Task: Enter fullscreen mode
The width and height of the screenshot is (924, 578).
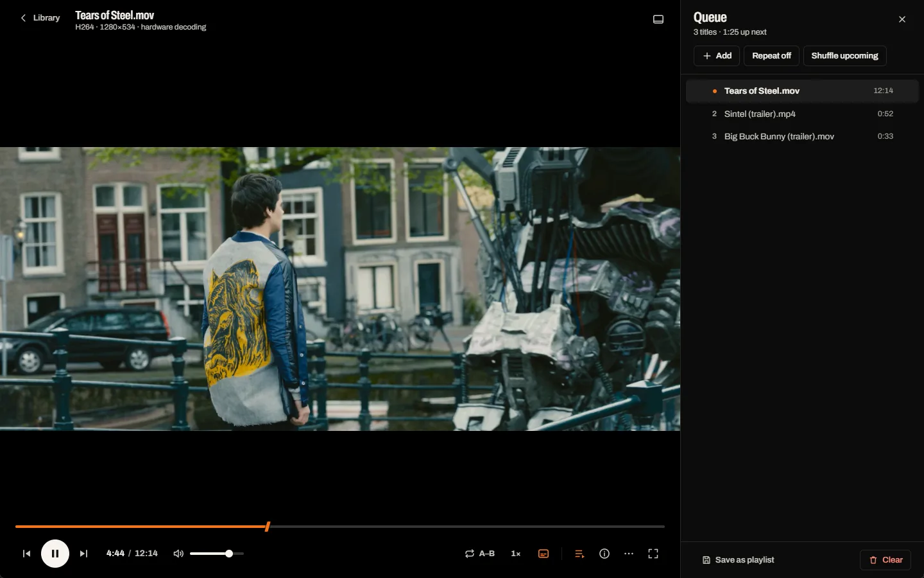Action: (653, 554)
